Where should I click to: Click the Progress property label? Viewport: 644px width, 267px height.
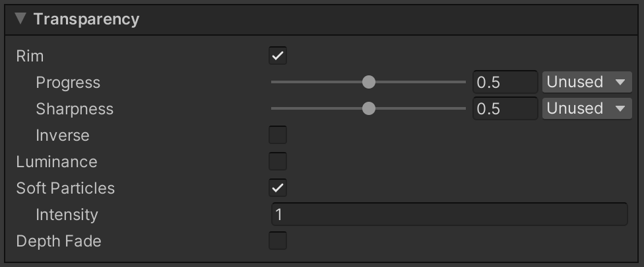point(68,83)
